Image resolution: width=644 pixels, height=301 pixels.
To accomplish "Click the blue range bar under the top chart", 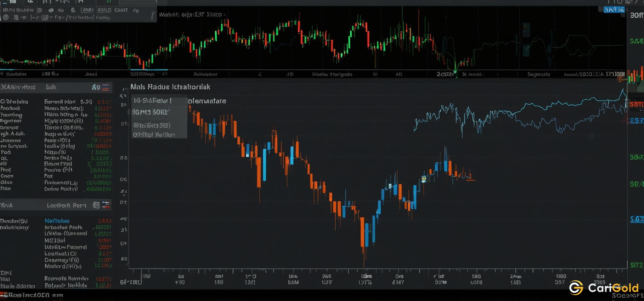I will 149,70.
